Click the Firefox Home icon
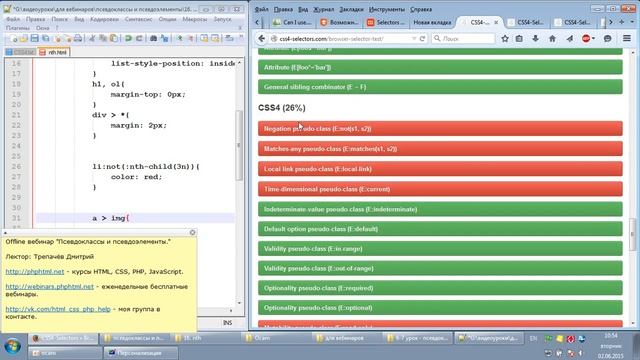Image resolution: width=640 pixels, height=360 pixels. point(552,38)
